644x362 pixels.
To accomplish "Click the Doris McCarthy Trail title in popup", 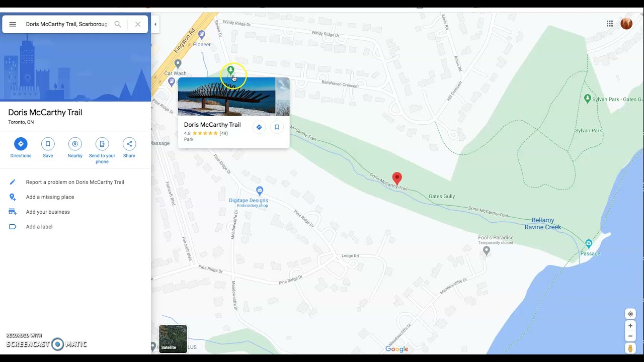I will point(212,125).
